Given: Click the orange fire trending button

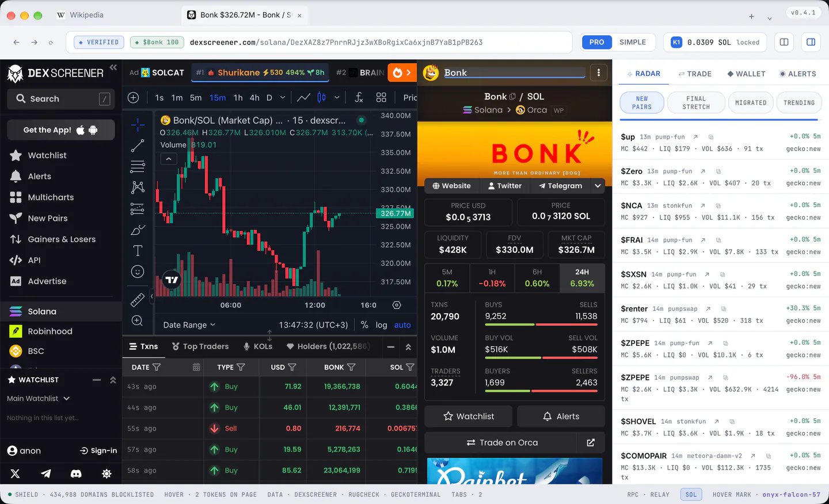Looking at the screenshot, I should (402, 72).
